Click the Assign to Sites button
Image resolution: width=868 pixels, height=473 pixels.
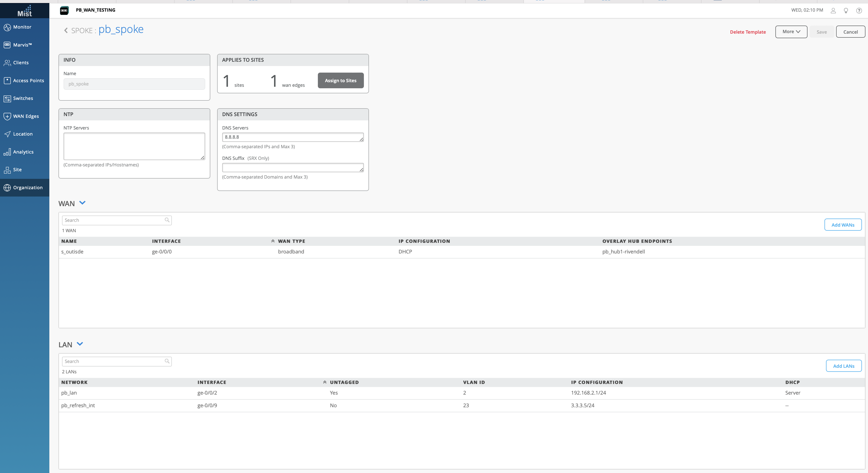(340, 80)
